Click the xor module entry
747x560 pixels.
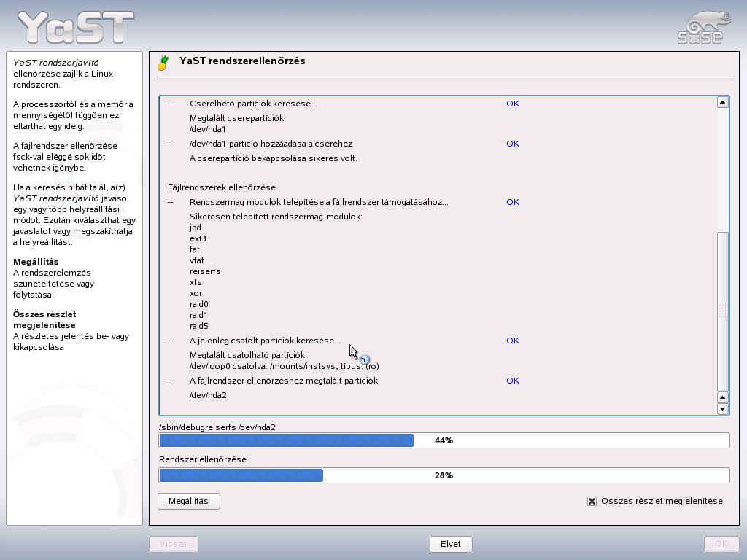(x=196, y=293)
